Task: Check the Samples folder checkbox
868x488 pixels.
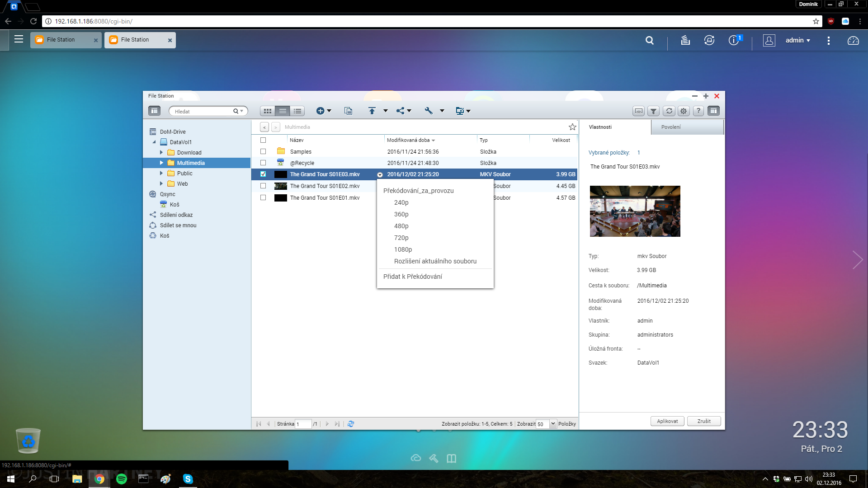Action: (x=263, y=151)
